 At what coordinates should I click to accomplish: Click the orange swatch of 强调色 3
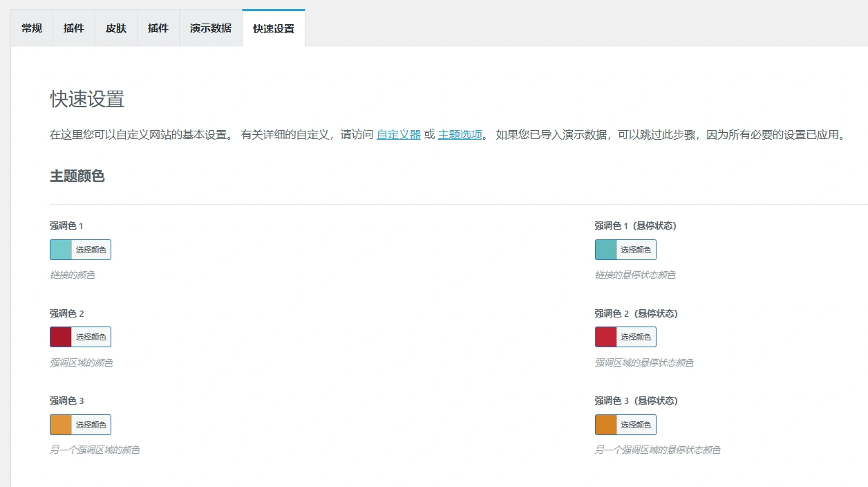[x=60, y=424]
